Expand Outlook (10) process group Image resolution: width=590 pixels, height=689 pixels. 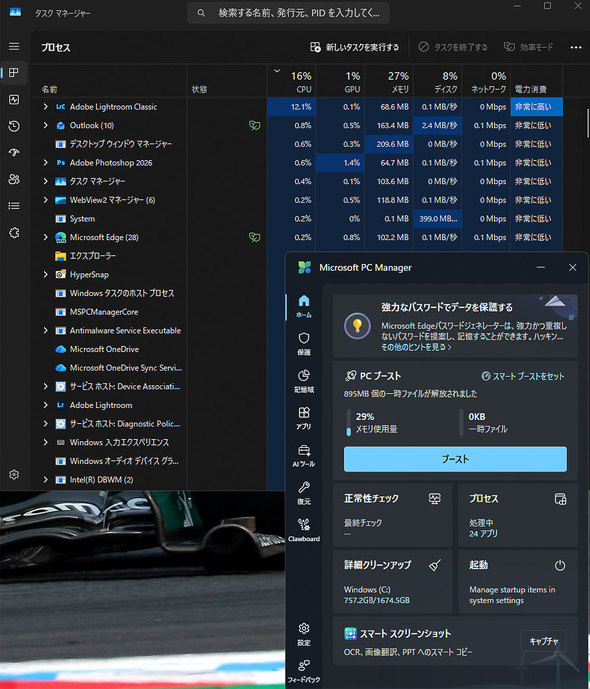tap(45, 126)
